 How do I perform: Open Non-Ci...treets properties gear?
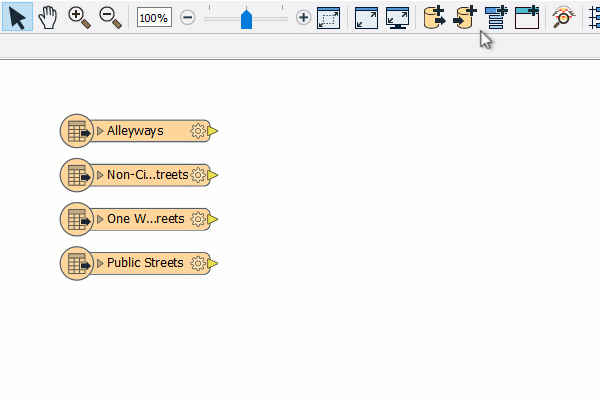point(198,175)
